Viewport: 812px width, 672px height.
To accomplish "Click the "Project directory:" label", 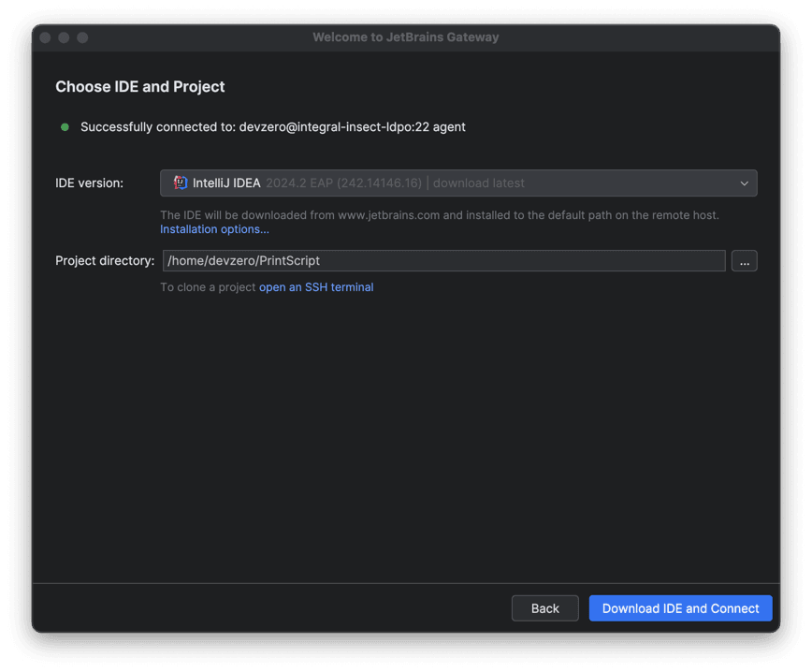I will tap(105, 260).
